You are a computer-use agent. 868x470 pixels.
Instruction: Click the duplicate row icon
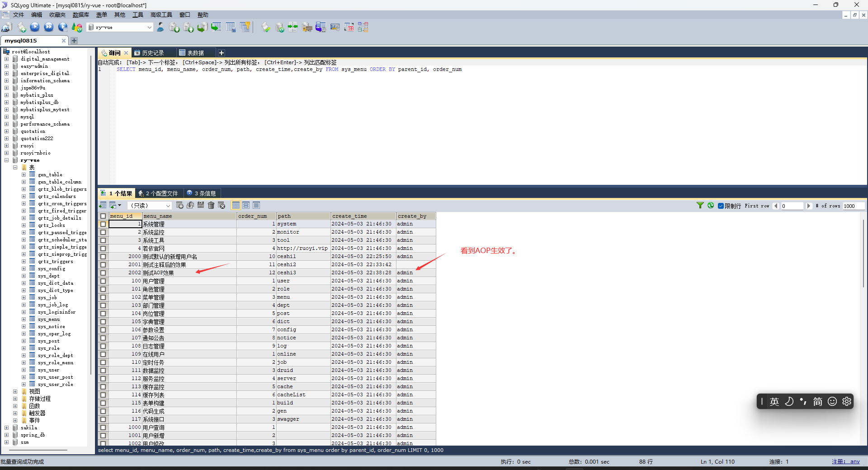point(190,206)
